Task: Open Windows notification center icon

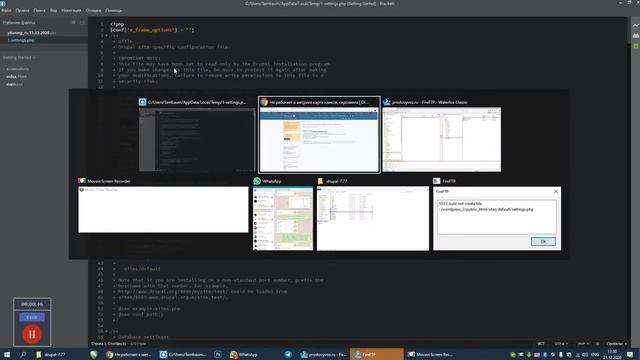Action: pos(630,354)
